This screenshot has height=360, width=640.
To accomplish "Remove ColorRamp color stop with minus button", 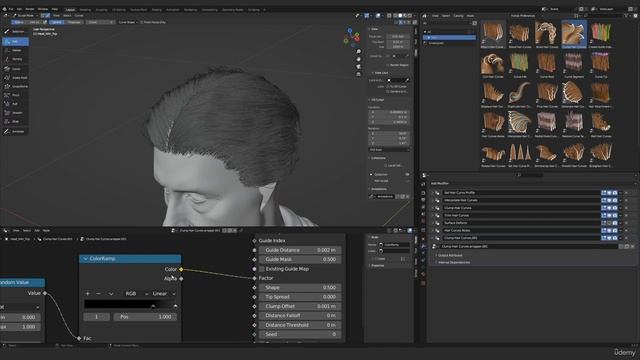I will (98, 293).
